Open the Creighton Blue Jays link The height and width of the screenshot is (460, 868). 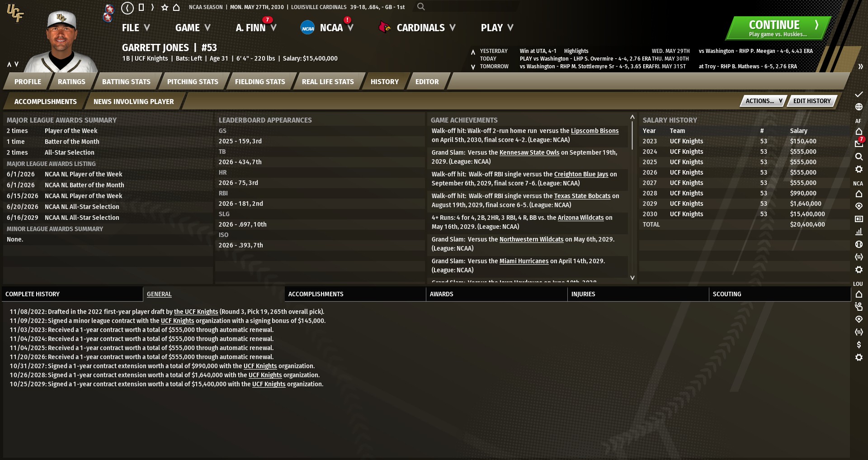tap(581, 174)
